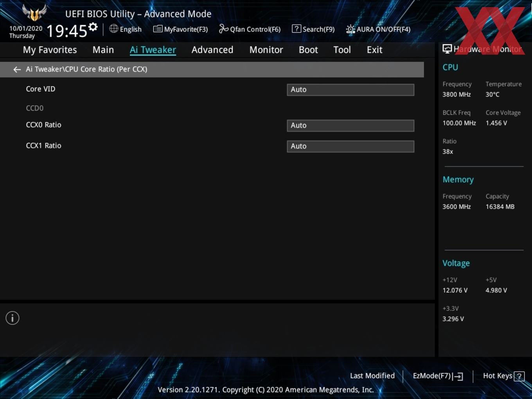Toggle AURA ON/OFF(F4)
Image resolution: width=532 pixels, height=399 pixels.
coord(378,29)
